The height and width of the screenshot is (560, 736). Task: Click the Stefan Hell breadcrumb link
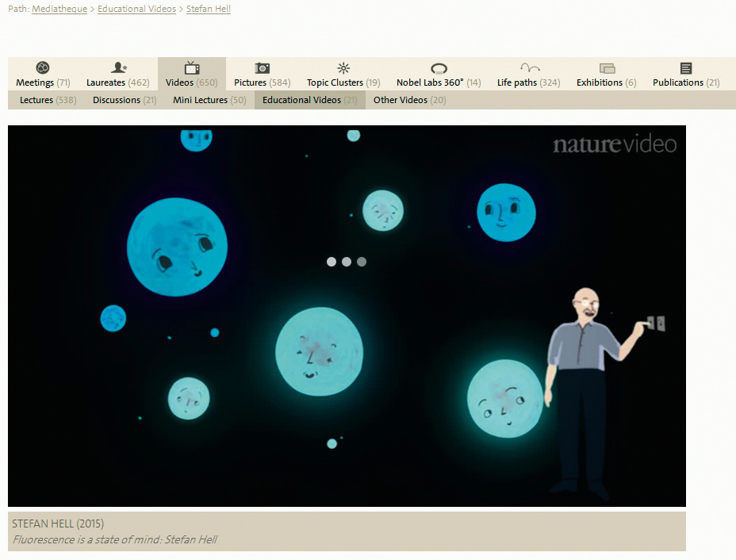pyautogui.click(x=209, y=10)
